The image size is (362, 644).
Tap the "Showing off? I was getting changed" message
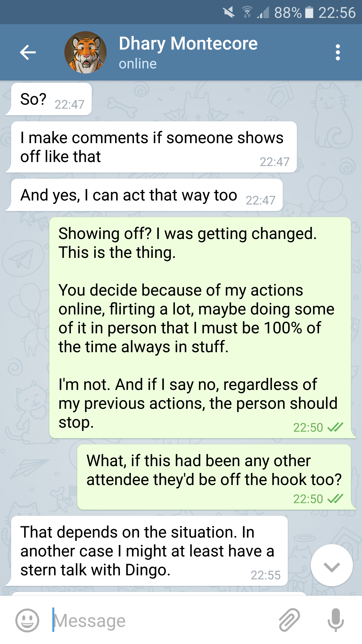200,327
